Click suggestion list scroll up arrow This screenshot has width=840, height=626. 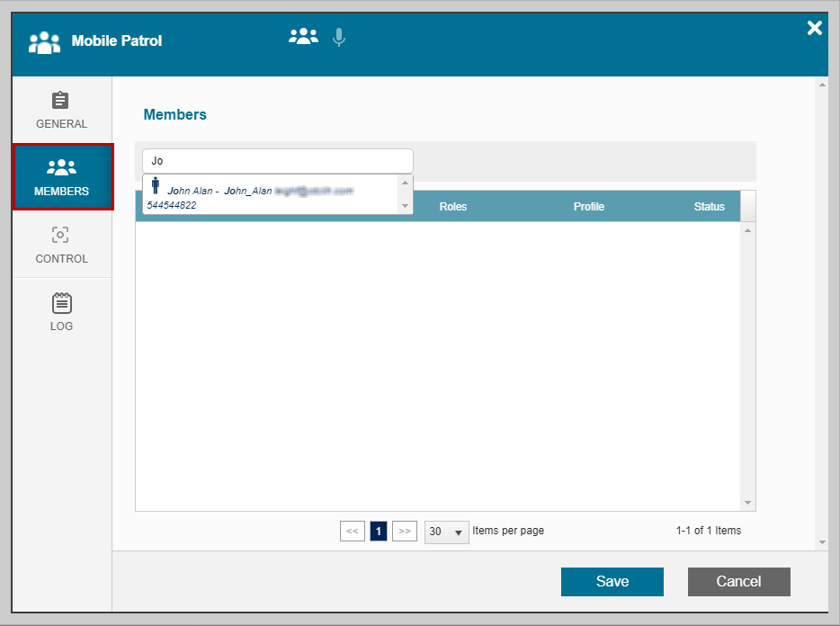click(406, 183)
